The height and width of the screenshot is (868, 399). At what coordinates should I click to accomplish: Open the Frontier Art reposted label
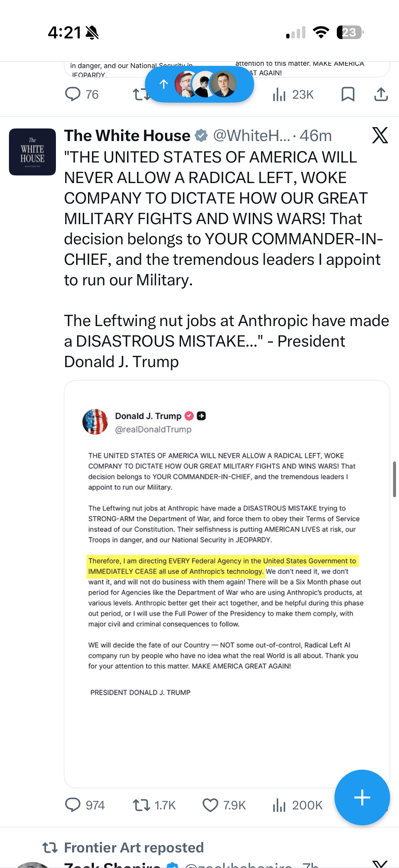tap(134, 847)
